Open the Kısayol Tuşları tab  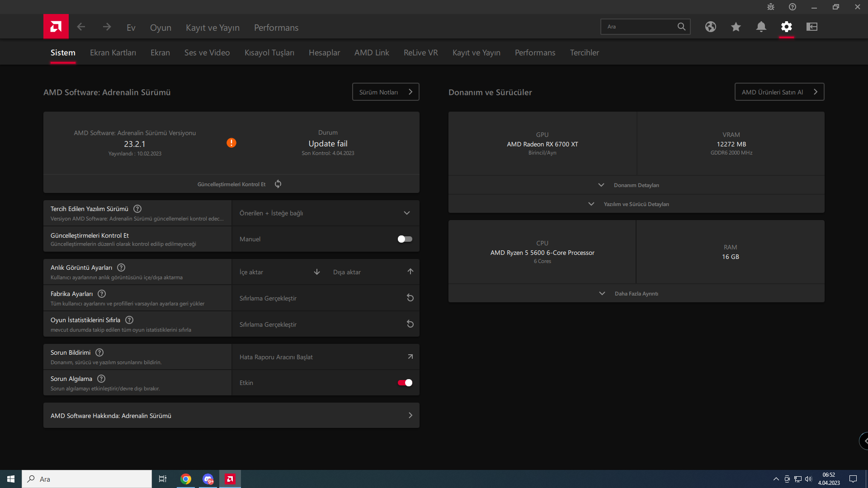(269, 52)
